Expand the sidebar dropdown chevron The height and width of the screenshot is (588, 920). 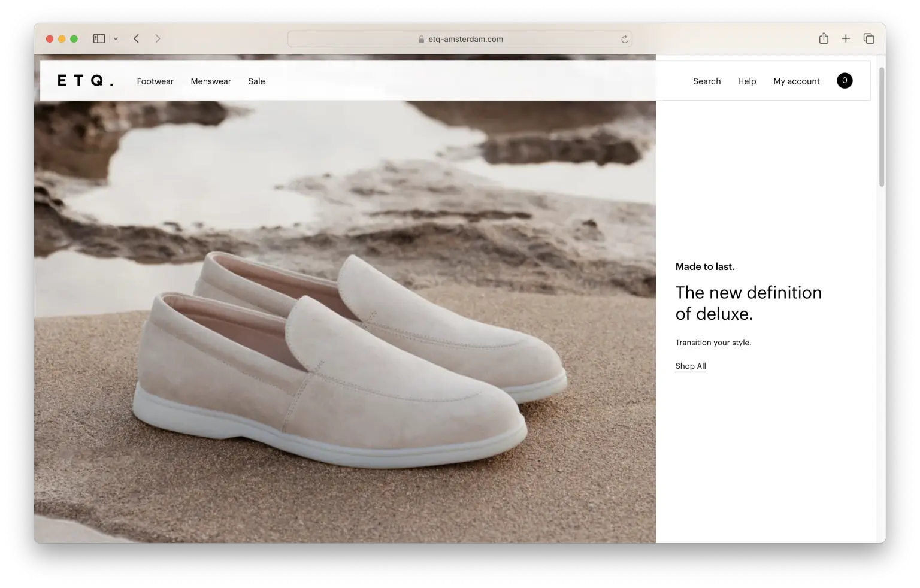tap(116, 39)
